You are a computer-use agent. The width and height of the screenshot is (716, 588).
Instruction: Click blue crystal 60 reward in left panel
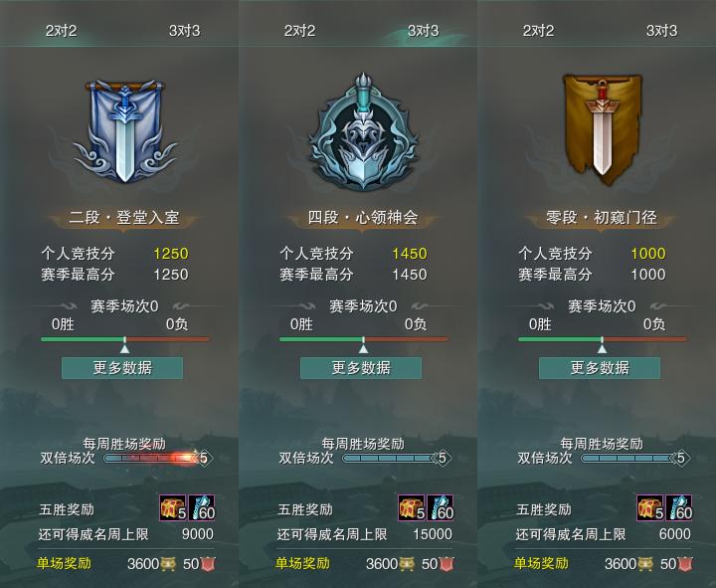[x=202, y=507]
